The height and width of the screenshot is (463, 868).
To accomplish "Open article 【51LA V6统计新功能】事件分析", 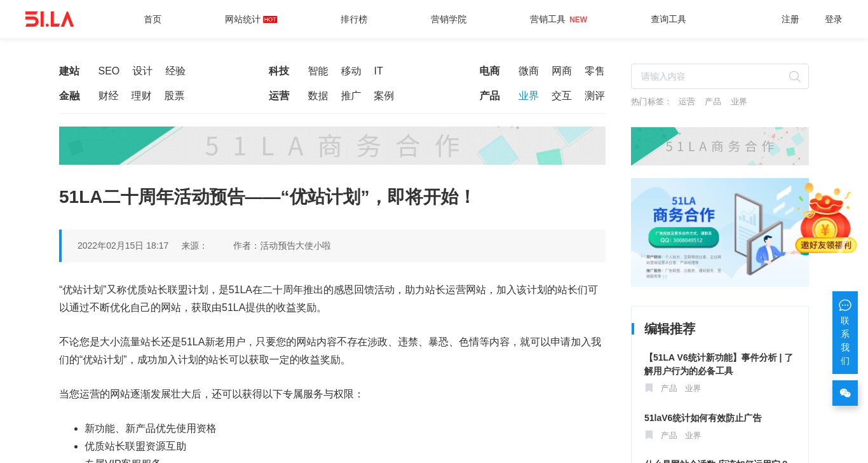I will (719, 364).
